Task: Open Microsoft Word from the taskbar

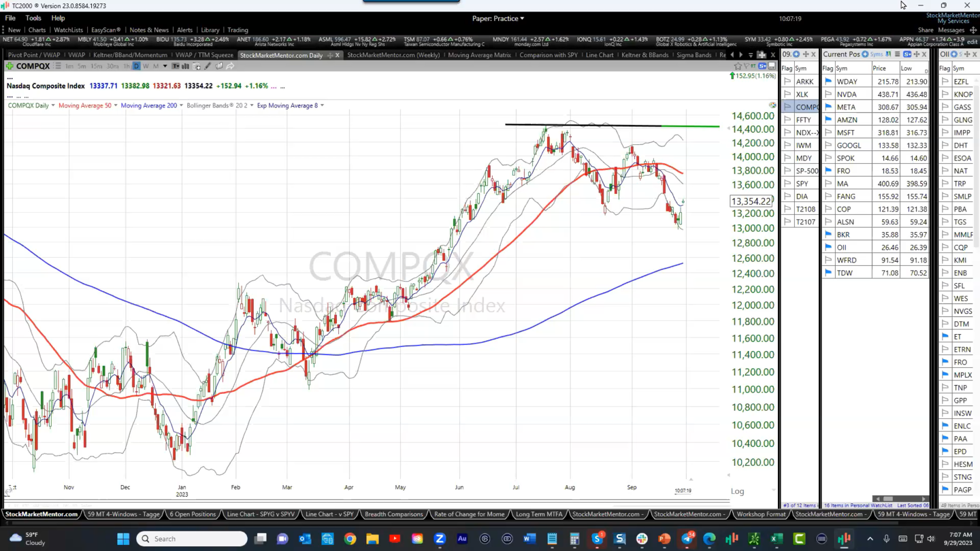Action: point(529,539)
